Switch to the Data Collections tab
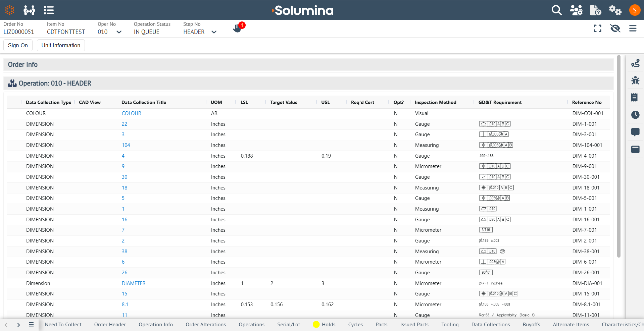This screenshot has height=331, width=644. 490,324
